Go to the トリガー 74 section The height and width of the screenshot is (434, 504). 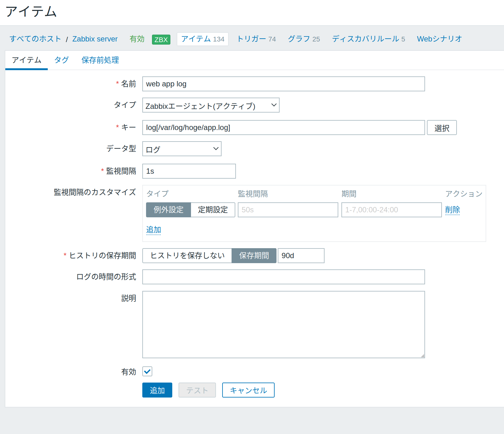pos(255,39)
